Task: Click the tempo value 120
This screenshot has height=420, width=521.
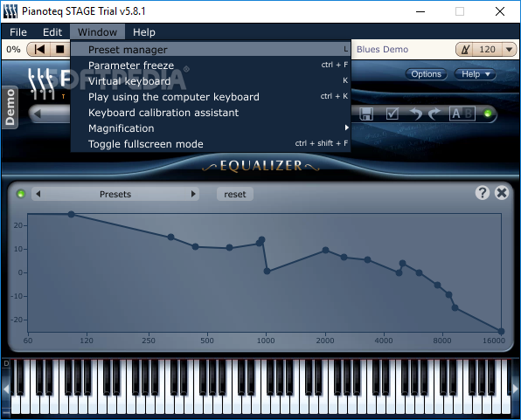Action: click(487, 50)
